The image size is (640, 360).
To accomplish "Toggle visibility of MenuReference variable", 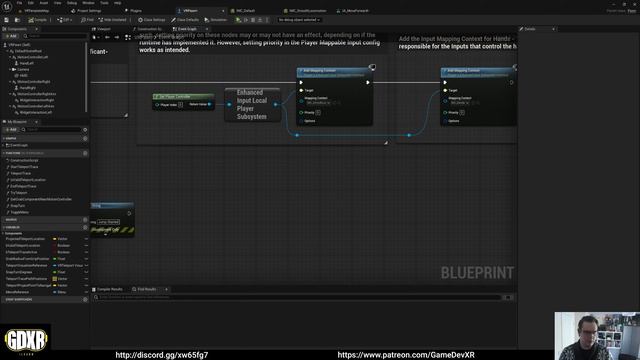I will 86,292.
